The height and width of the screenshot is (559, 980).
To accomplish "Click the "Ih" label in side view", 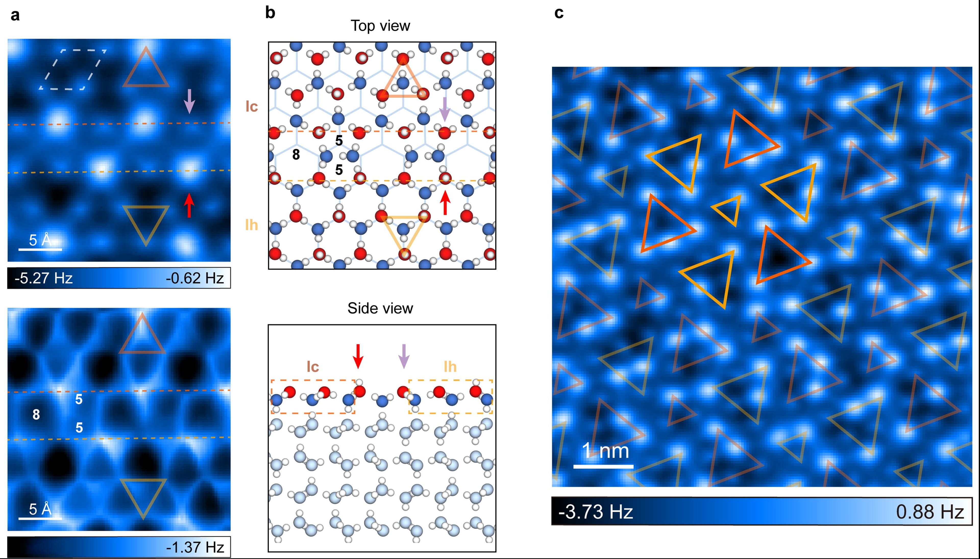I will coord(450,367).
